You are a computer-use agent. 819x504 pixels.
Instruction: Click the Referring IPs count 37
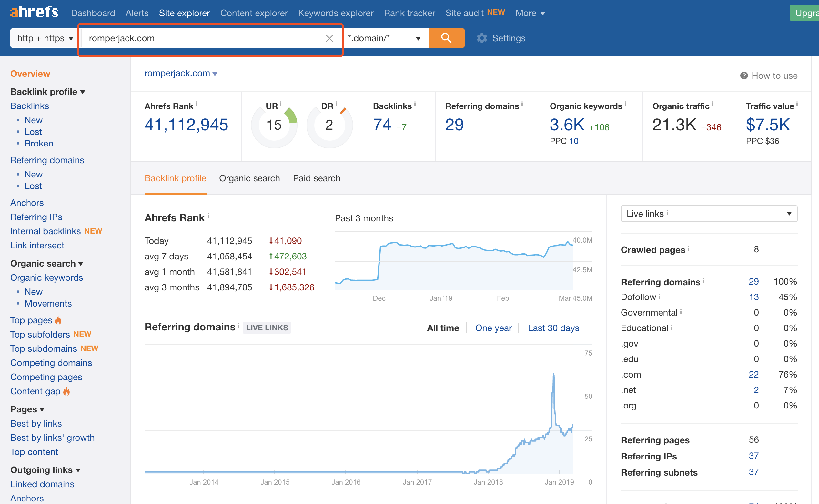[754, 456]
